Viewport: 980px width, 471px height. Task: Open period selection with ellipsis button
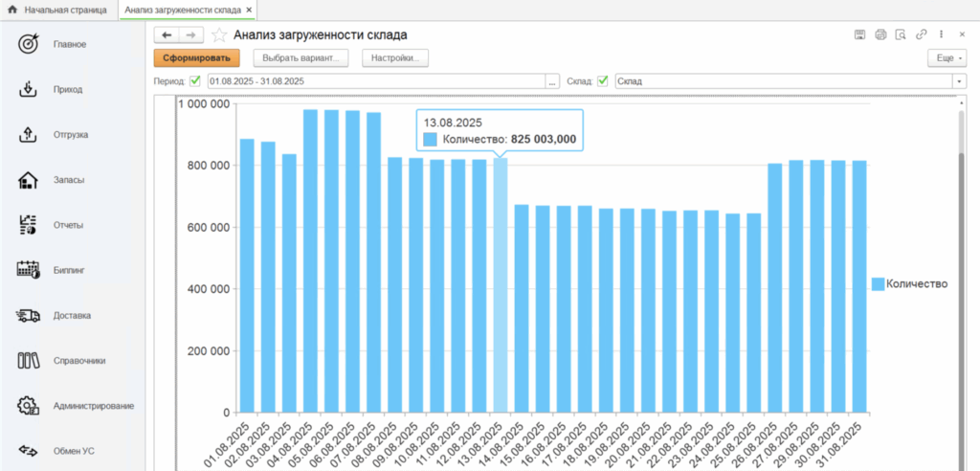552,81
